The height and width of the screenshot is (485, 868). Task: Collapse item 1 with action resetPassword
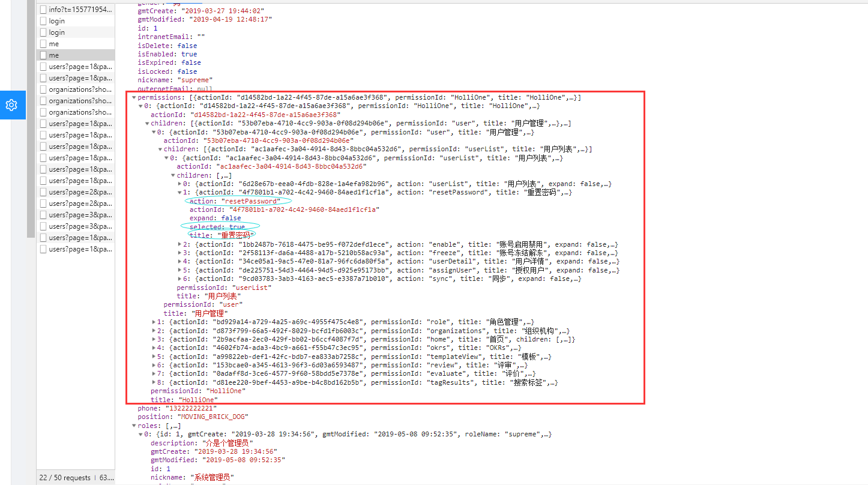click(x=179, y=193)
